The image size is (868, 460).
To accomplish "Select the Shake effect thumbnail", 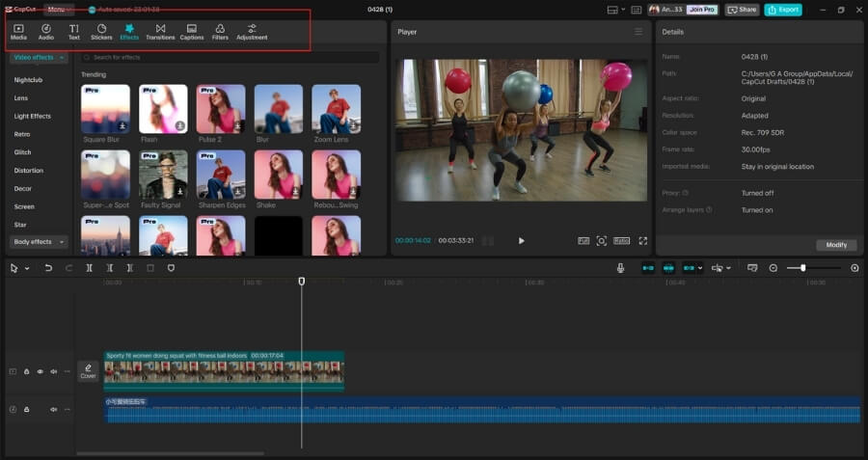I will pos(279,175).
